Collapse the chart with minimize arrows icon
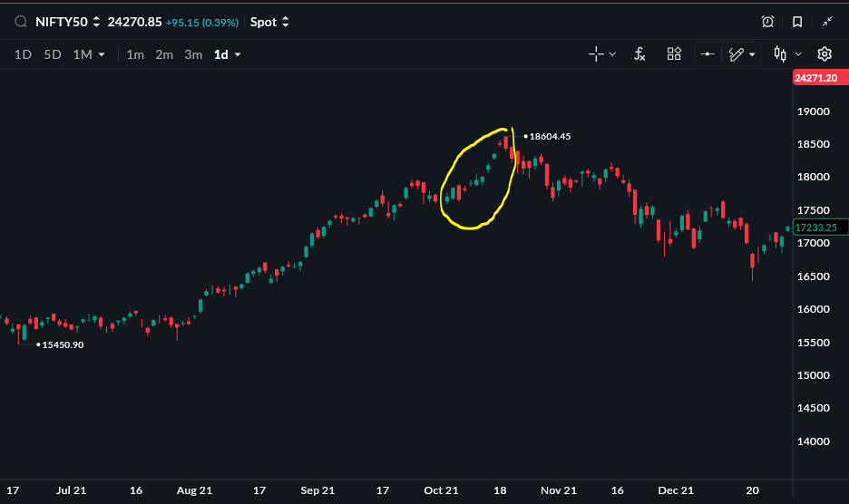This screenshot has height=504, width=849. [x=827, y=22]
